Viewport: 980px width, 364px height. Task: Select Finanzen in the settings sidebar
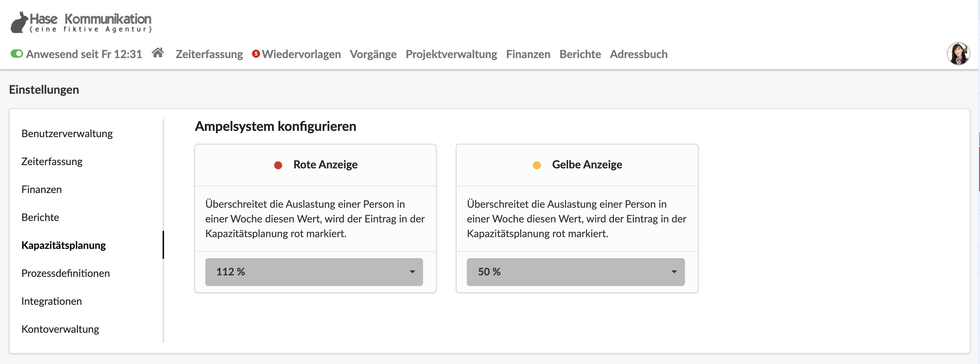(42, 189)
